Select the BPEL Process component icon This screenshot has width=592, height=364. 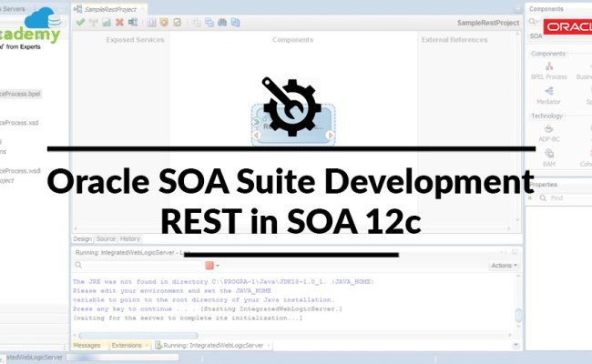[x=549, y=66]
